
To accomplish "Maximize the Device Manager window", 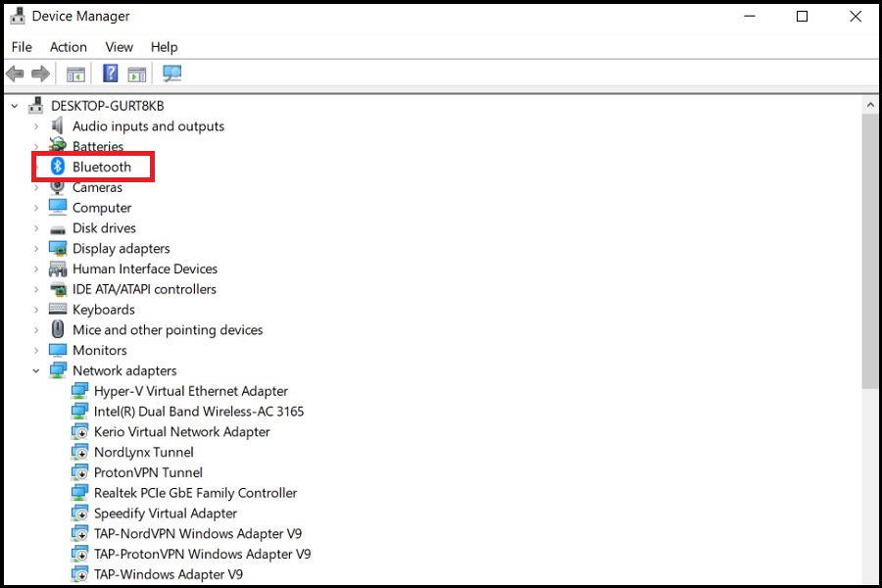I will pyautogui.click(x=802, y=17).
